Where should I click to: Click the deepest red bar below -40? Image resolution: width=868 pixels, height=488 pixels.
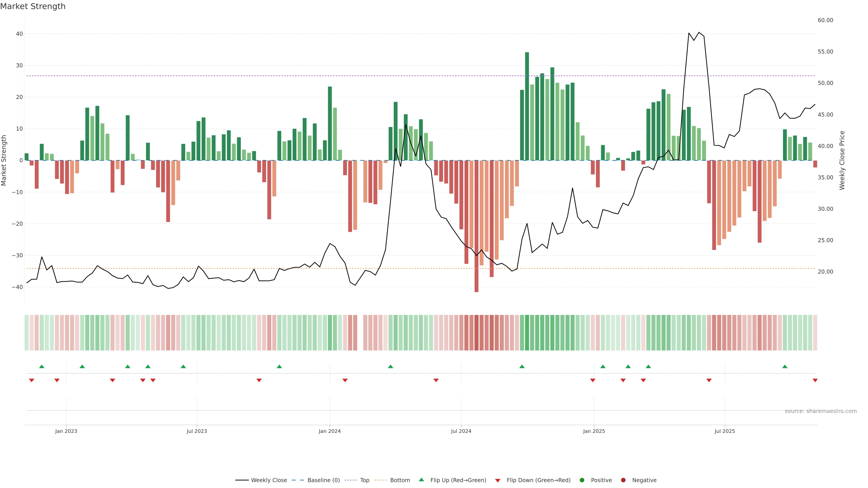pyautogui.click(x=476, y=229)
